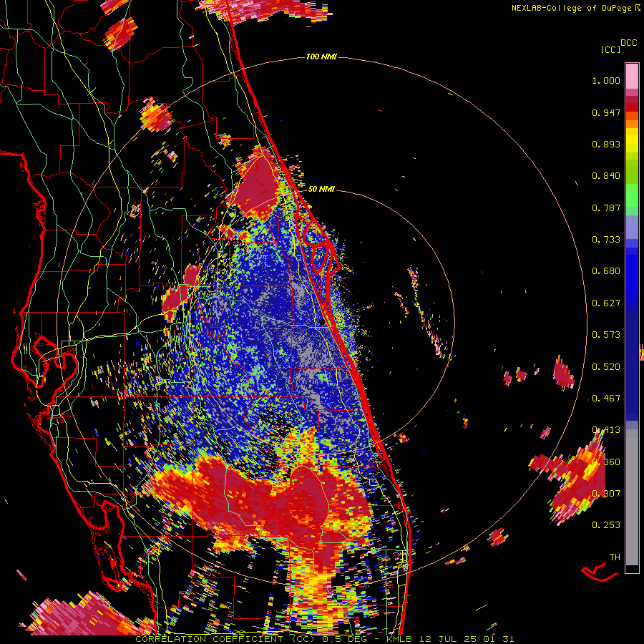
Task: Select the 0.840 scale value
Action: coord(606,176)
